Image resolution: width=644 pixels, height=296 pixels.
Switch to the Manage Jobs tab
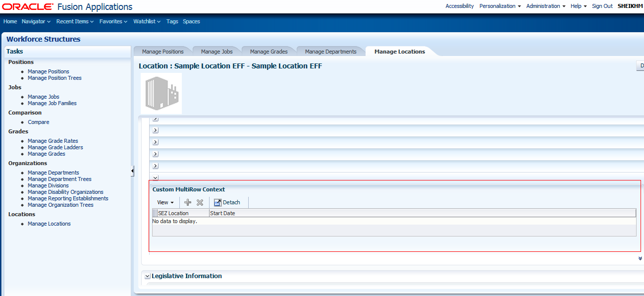point(216,51)
